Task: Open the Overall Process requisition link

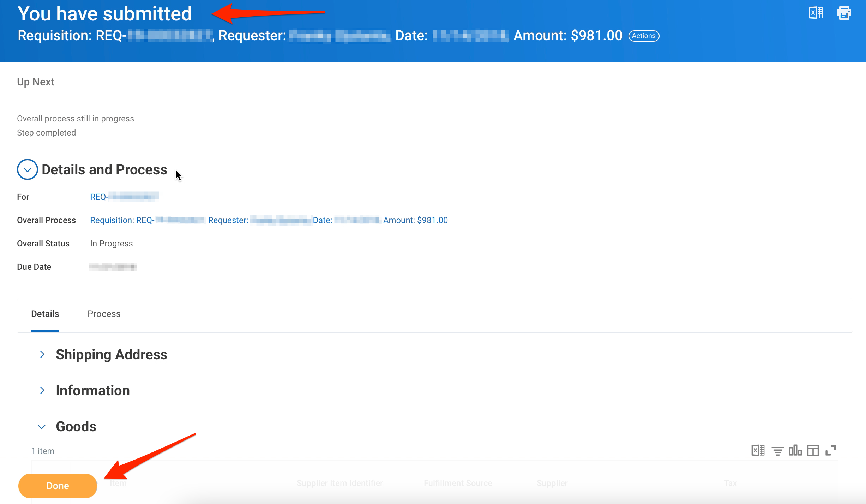Action: tap(269, 220)
